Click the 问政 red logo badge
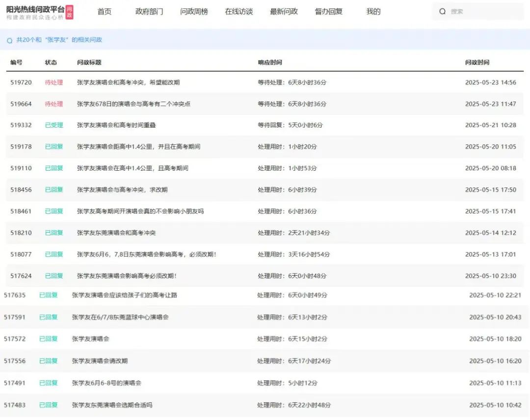Screen dimensions: 530x420 tap(69, 12)
